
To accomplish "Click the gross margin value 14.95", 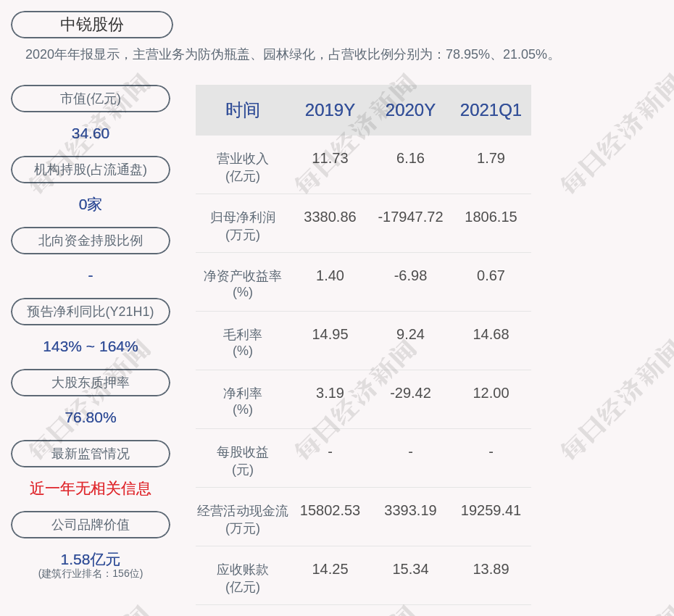I will [x=330, y=334].
